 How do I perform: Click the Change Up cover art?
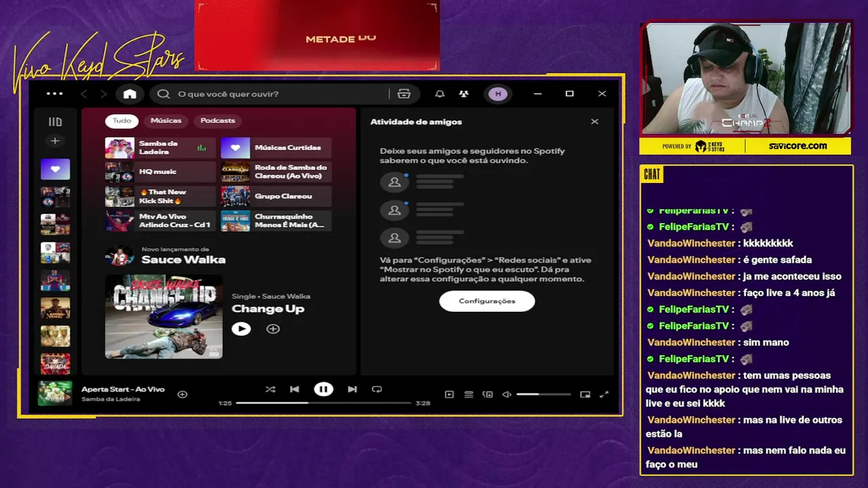[x=163, y=317]
